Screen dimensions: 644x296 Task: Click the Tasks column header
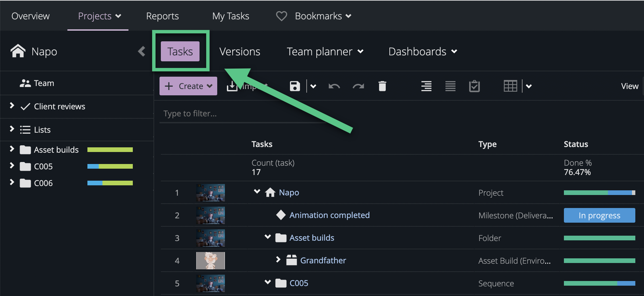(262, 144)
